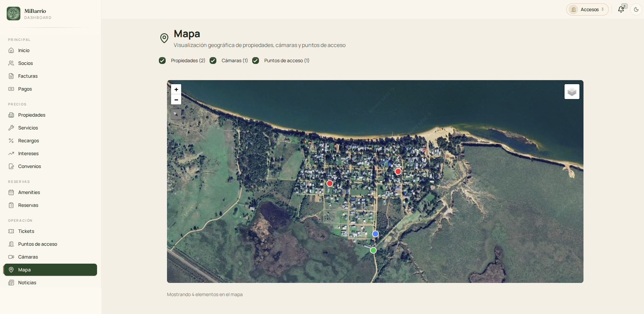
Task: Open Convenios signature icon in sidebar
Action: [x=11, y=166]
